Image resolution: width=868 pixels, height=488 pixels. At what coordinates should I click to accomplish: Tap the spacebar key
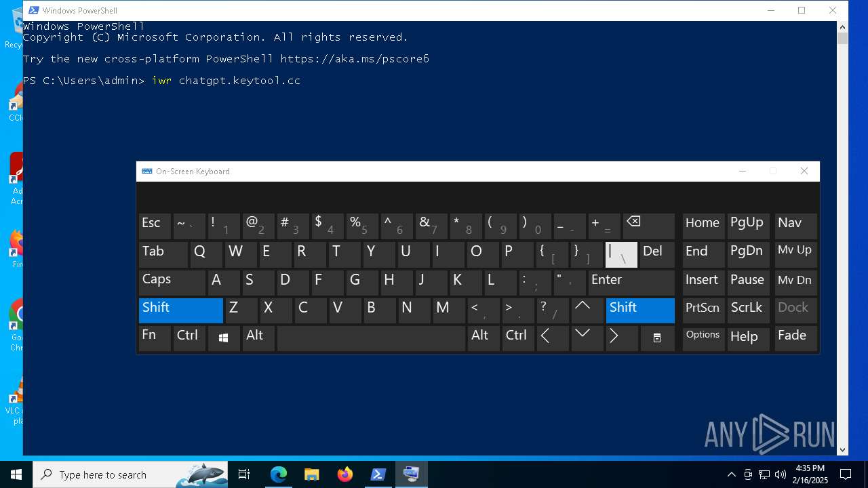pyautogui.click(x=371, y=338)
